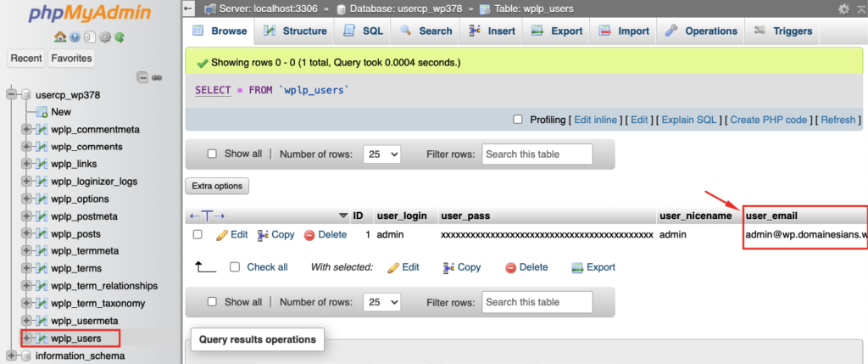Select the admin row checkbox
Screen dimensions: 868x364
(198, 234)
